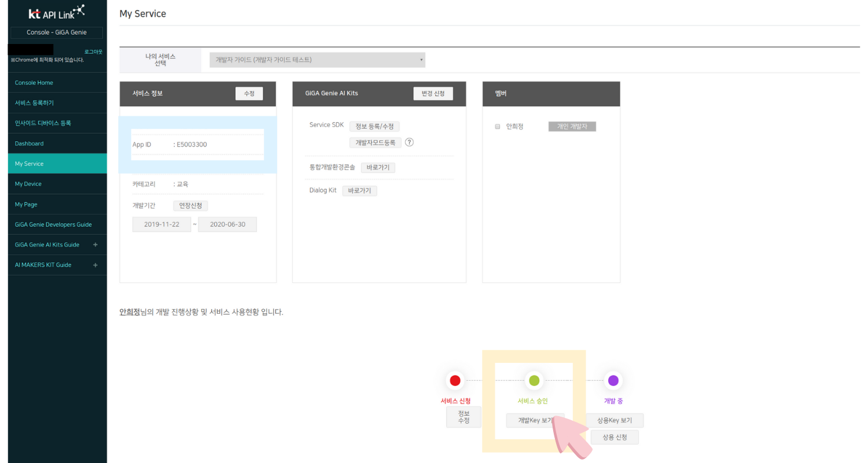
Task: Click the KT API Link logo
Action: click(x=57, y=13)
